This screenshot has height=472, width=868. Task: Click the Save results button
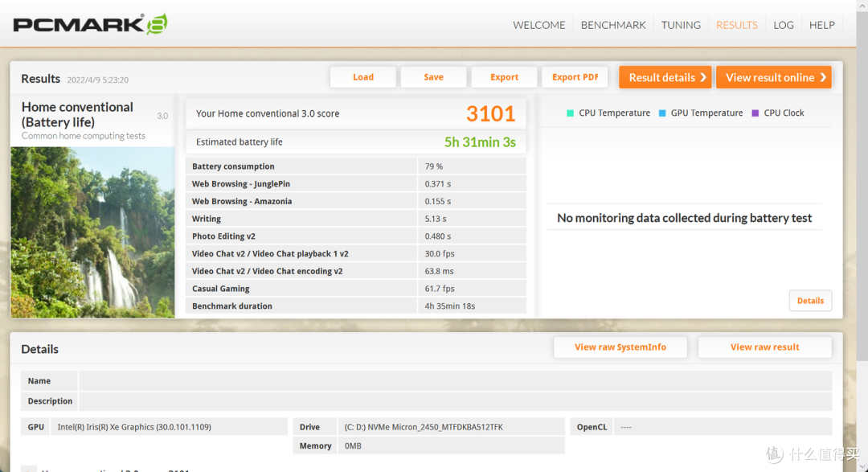tap(433, 77)
